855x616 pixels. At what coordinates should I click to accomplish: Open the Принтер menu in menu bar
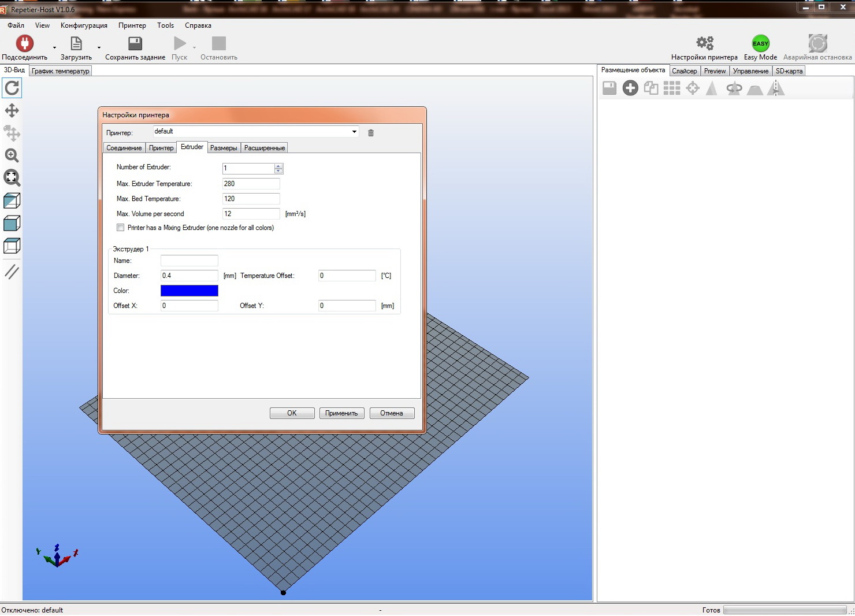pyautogui.click(x=132, y=25)
